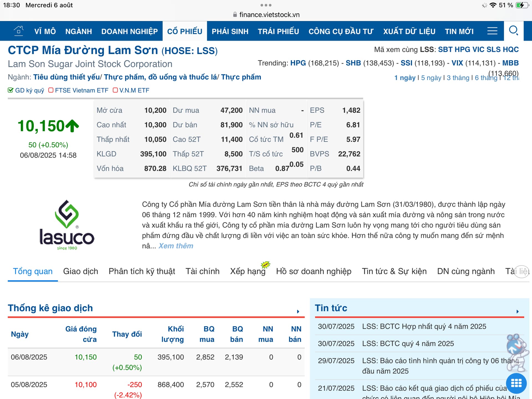The height and width of the screenshot is (399, 532).
Task: Switch to Tài chính tab
Action: 202,271
